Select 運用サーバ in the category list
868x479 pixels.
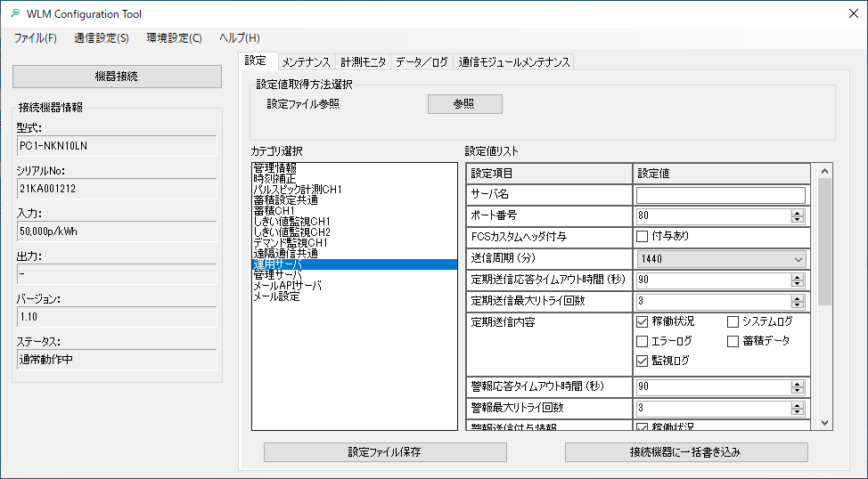click(355, 264)
